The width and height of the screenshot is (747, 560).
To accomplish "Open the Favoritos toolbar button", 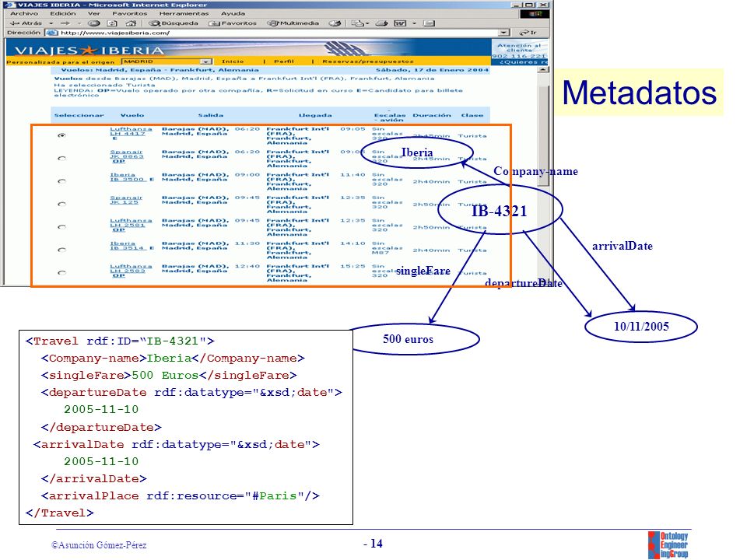I will point(233,23).
